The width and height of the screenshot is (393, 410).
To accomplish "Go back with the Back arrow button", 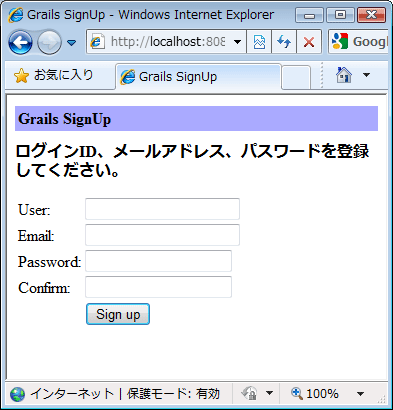I will tap(20, 42).
